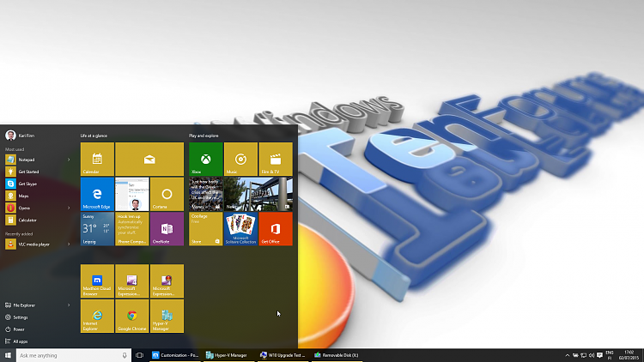Click the Play and explore group title
The height and width of the screenshot is (362, 644).
coord(204,136)
